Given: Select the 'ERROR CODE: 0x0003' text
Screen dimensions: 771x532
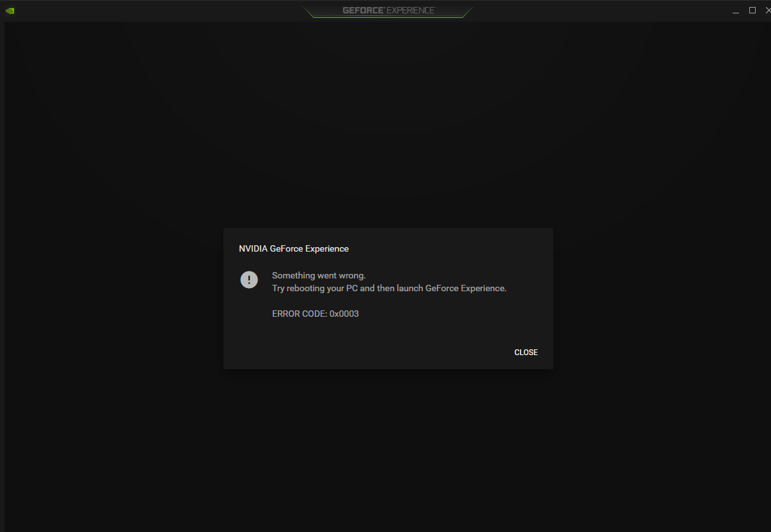Looking at the screenshot, I should [x=316, y=314].
